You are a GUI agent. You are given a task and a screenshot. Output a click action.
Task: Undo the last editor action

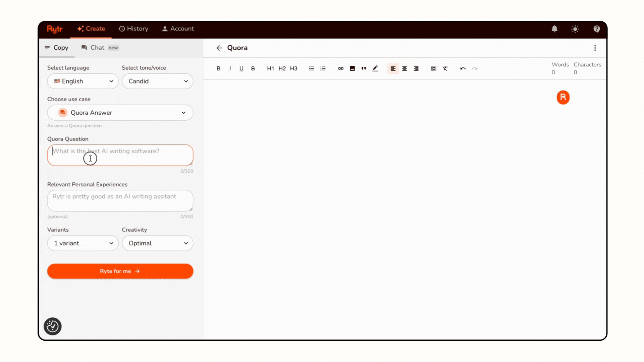click(463, 68)
